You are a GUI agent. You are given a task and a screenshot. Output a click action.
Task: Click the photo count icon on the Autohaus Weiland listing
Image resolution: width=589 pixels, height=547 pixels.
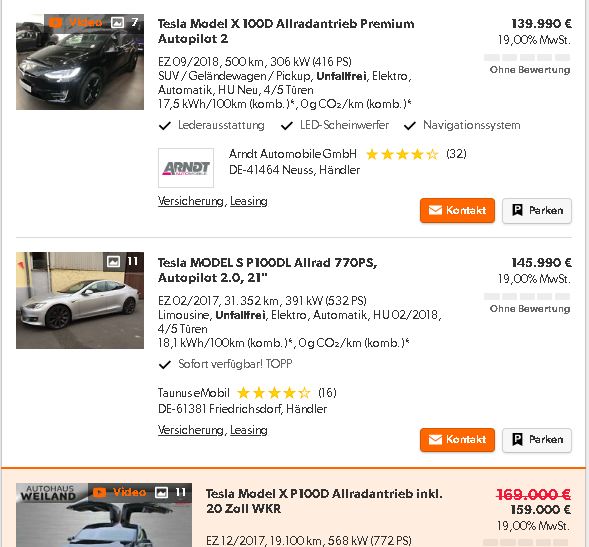coord(171,492)
